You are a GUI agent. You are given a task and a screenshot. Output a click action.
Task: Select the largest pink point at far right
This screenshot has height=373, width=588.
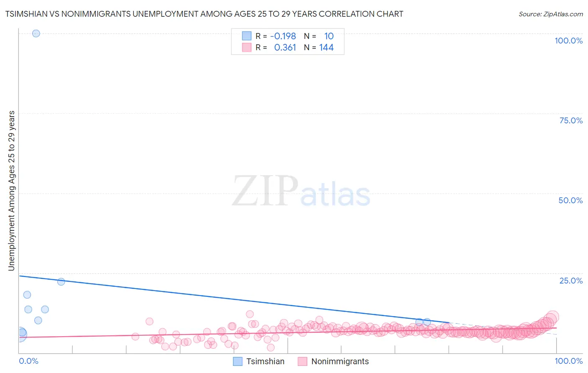552,317
